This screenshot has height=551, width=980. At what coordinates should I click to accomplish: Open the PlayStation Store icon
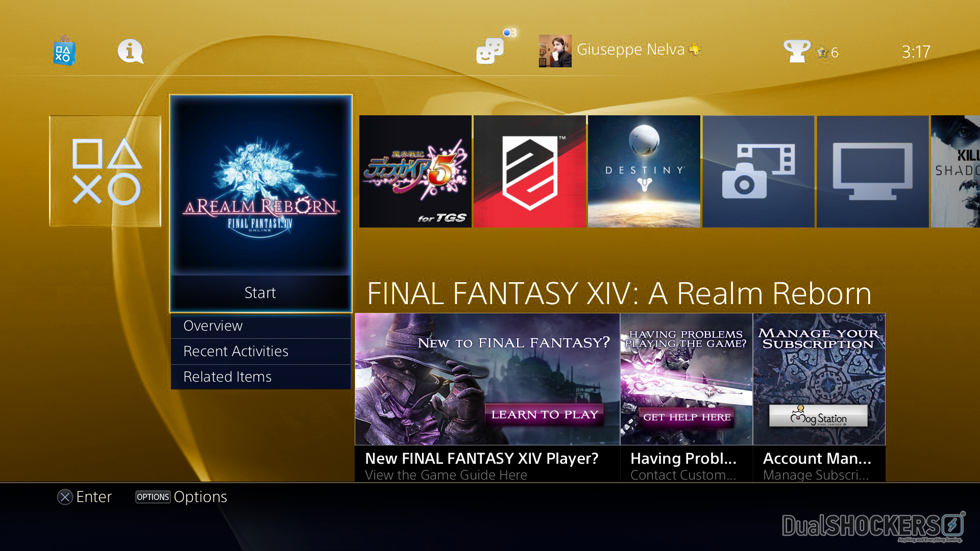pos(64,51)
